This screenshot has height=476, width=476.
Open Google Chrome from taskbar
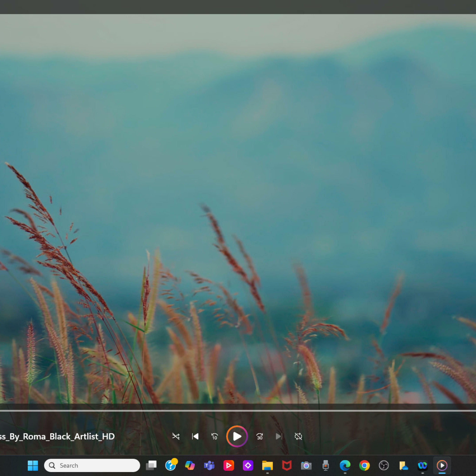coord(364,465)
